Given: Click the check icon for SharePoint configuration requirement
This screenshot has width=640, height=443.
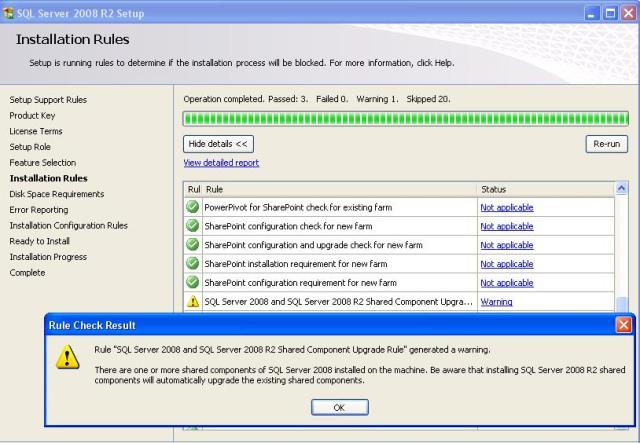Looking at the screenshot, I should point(193,282).
